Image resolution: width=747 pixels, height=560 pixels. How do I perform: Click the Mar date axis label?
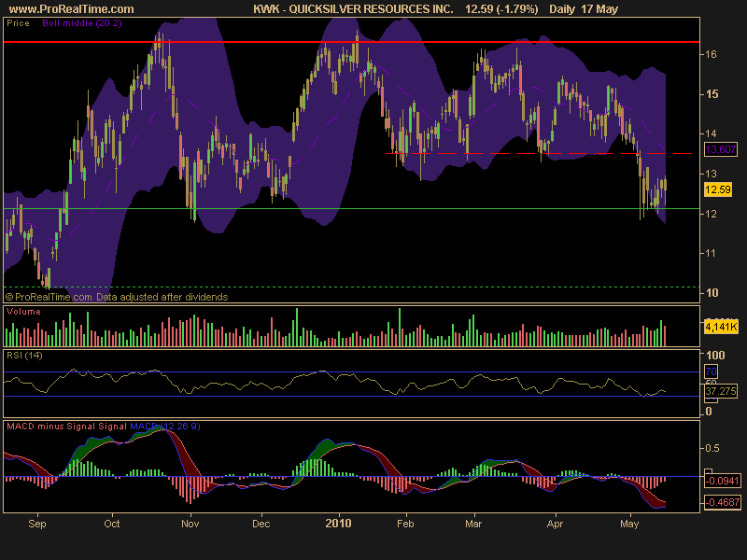[473, 524]
